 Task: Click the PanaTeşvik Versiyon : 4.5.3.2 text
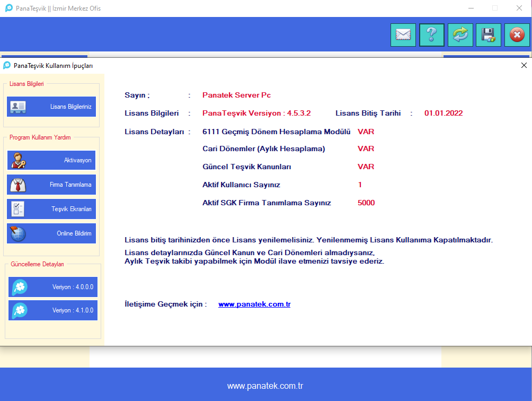click(x=256, y=113)
